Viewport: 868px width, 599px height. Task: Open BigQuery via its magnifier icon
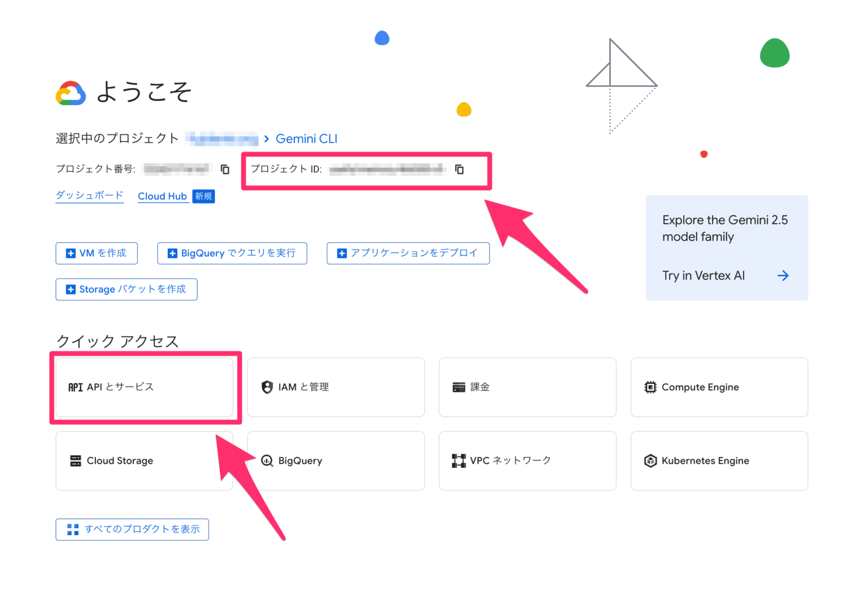click(x=267, y=461)
